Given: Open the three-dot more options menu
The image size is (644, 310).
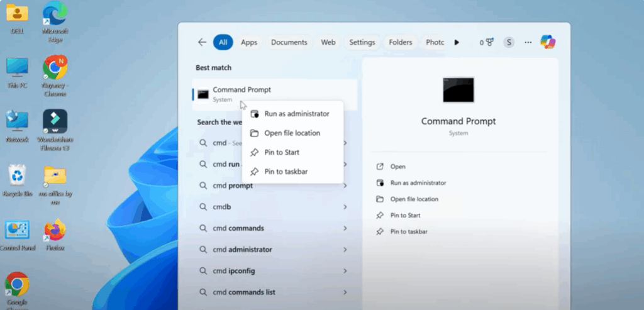Looking at the screenshot, I should point(528,42).
